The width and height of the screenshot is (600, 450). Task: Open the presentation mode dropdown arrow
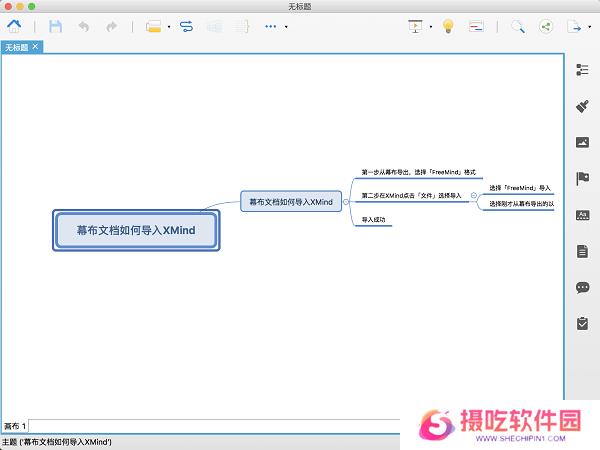click(x=431, y=27)
